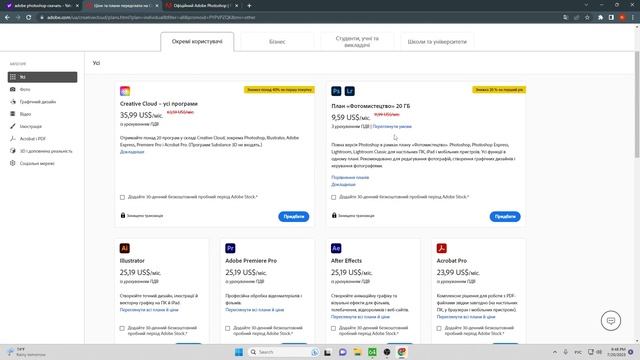The height and width of the screenshot is (360, 640).
Task: Enable Adobe Stock trial checkbox for After Effects
Action: (333, 328)
